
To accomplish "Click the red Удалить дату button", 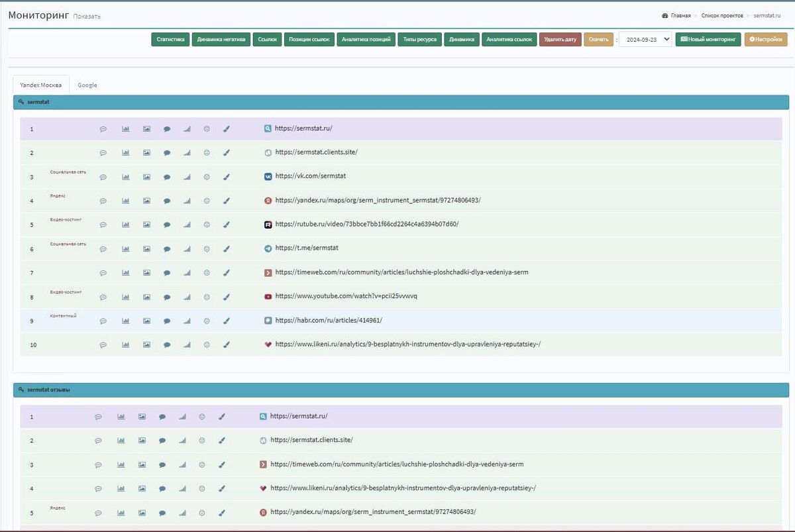I will tap(560, 40).
